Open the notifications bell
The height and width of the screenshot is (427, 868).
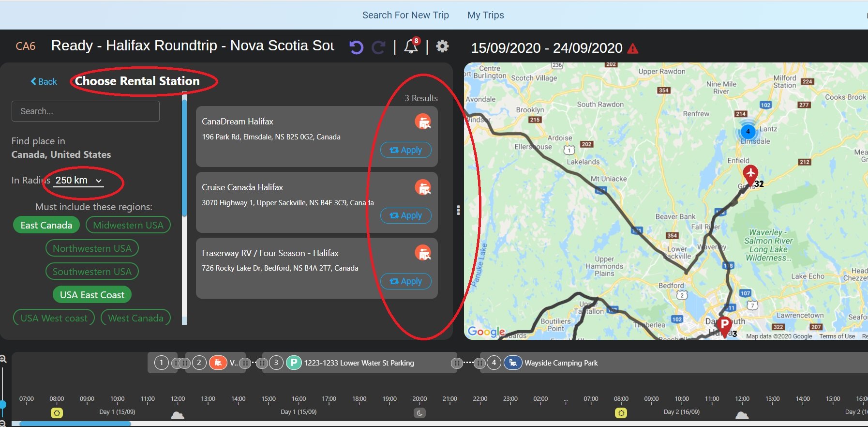click(x=411, y=46)
